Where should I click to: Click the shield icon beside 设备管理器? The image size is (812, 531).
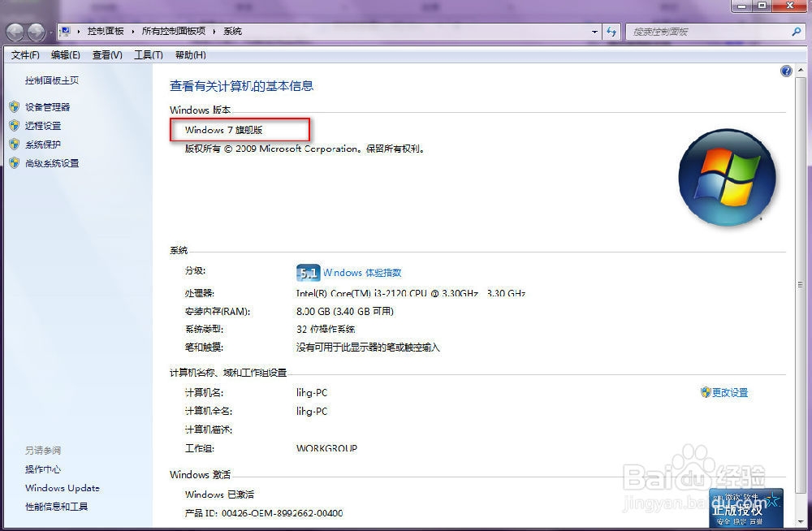pos(15,107)
